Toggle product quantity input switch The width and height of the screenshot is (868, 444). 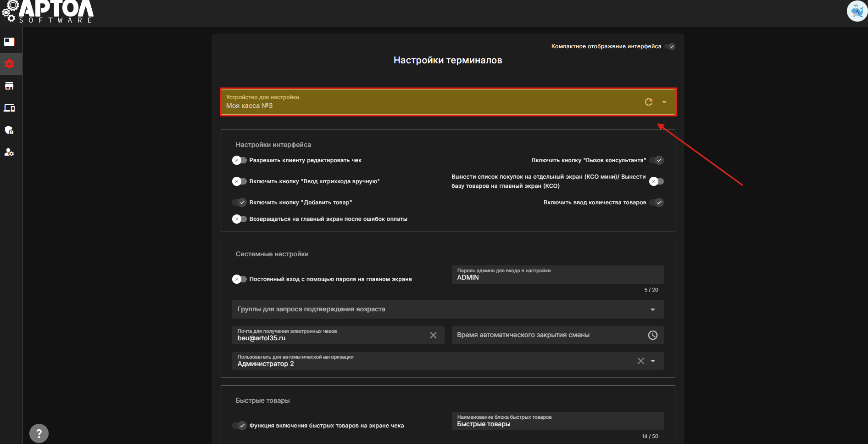(x=657, y=202)
